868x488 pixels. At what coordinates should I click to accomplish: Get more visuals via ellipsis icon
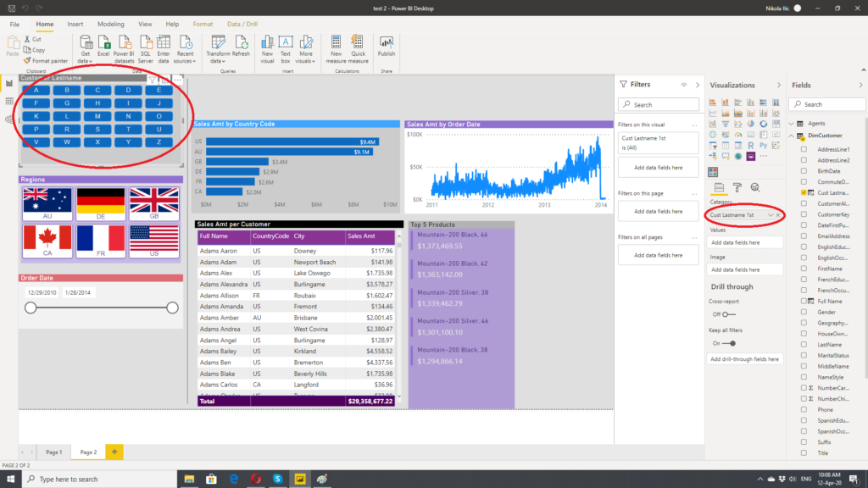tap(764, 157)
